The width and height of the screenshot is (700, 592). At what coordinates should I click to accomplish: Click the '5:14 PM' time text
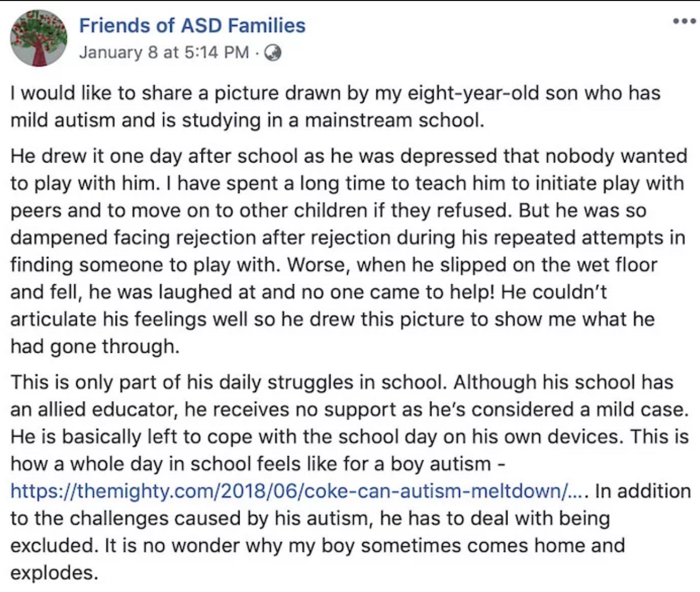coord(217,52)
